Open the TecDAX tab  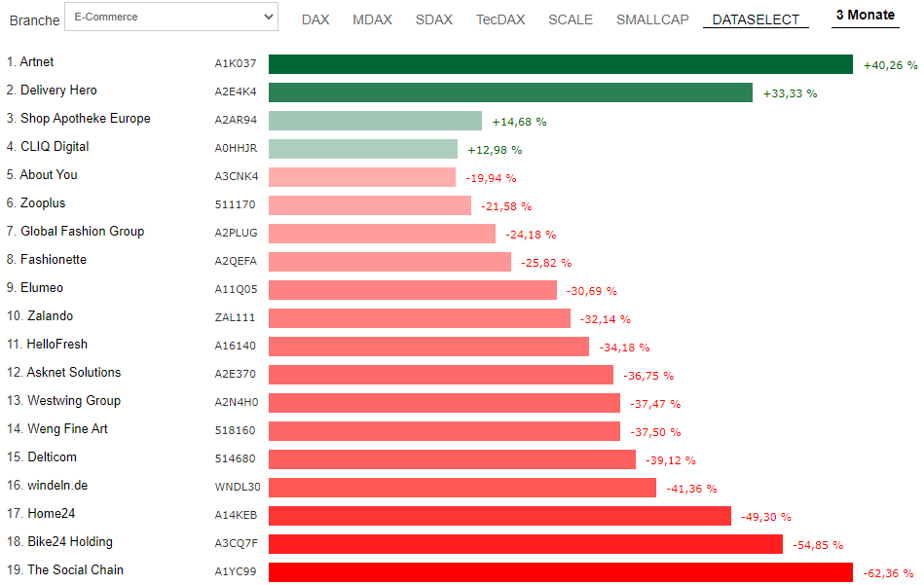(499, 19)
